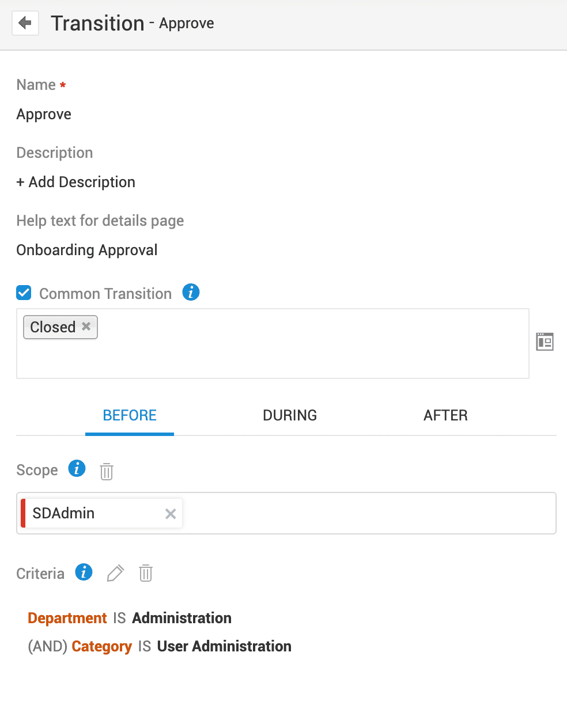
Task: Delete the Scope using trash icon
Action: 107,471
